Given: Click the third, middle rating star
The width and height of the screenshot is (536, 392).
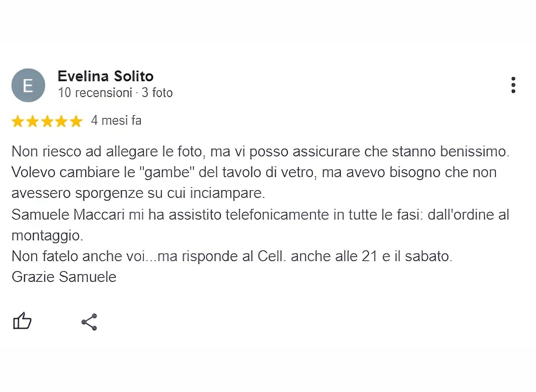Looking at the screenshot, I should (47, 121).
